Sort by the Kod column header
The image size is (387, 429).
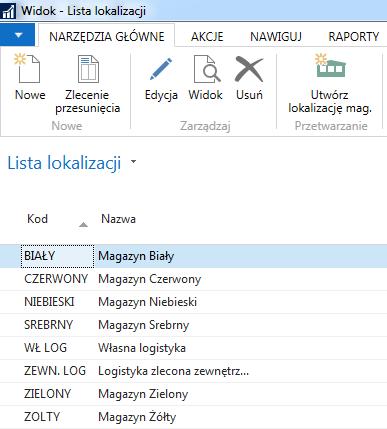(37, 219)
